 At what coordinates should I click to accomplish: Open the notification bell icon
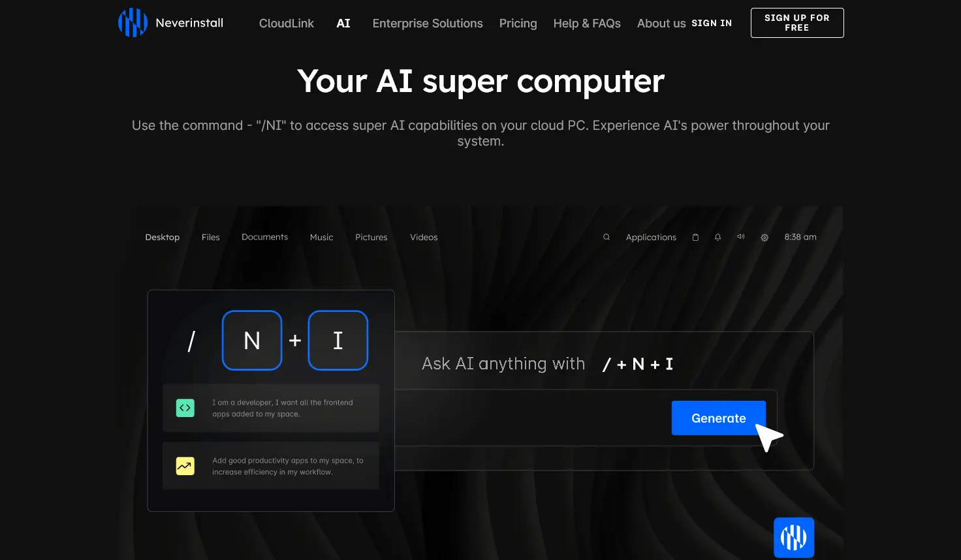point(717,238)
